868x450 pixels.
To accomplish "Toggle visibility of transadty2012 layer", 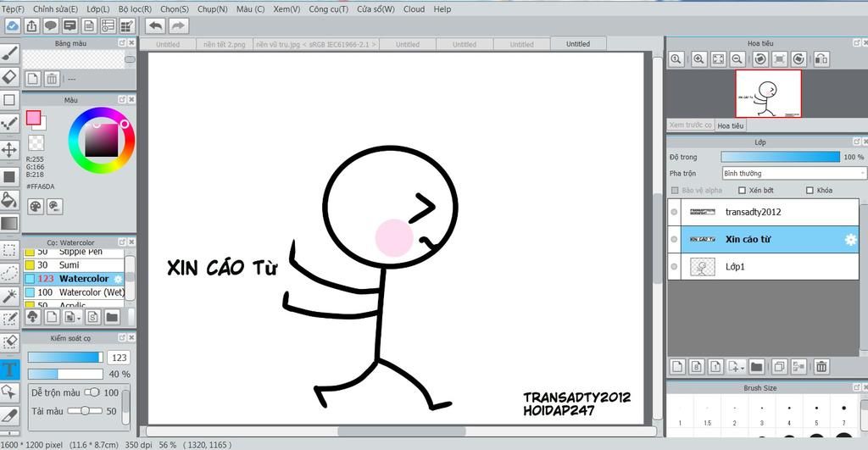I will [674, 212].
